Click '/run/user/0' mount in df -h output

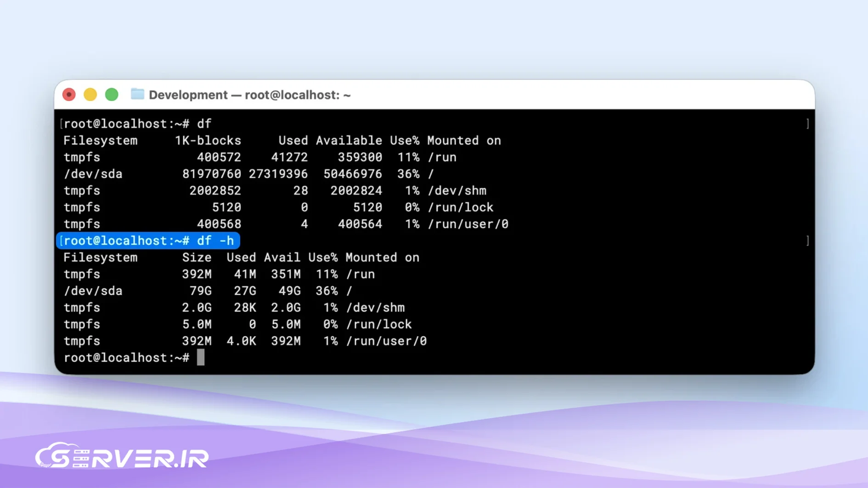(x=386, y=341)
